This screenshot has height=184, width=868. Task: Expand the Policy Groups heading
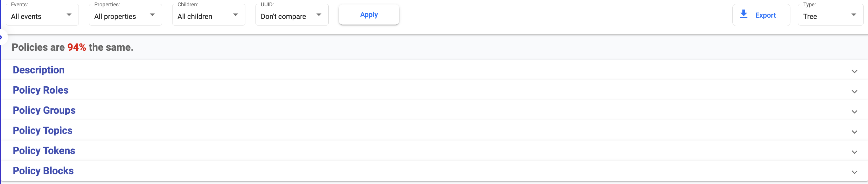(44, 110)
